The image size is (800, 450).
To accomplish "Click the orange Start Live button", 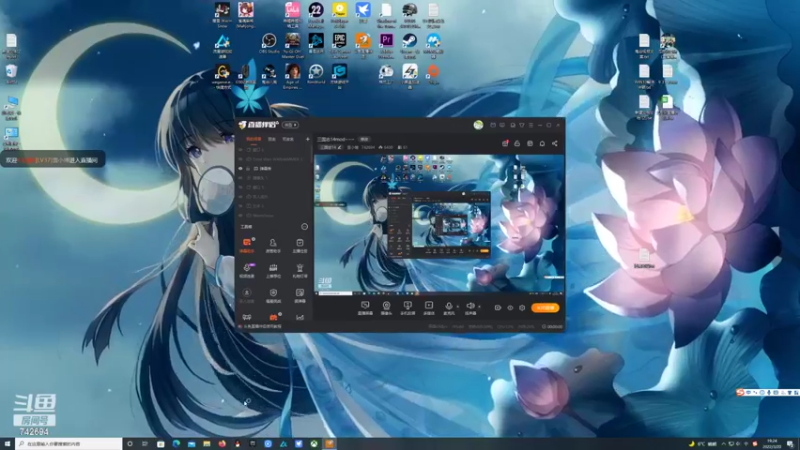I will click(x=545, y=308).
